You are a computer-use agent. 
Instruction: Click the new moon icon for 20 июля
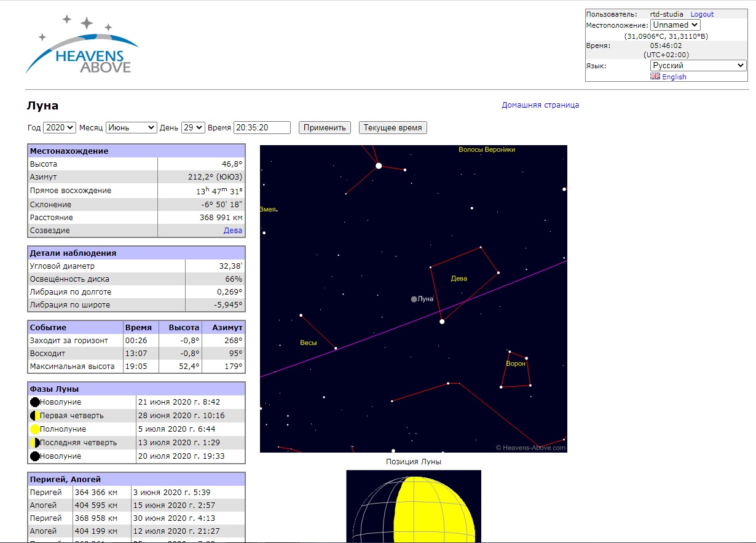pyautogui.click(x=35, y=456)
